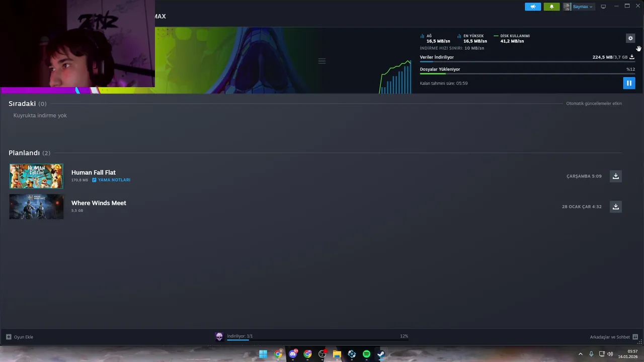The image size is (644, 362).
Task: Click the Kalan tahmini süre 05:59 label
Action: pyautogui.click(x=444, y=83)
